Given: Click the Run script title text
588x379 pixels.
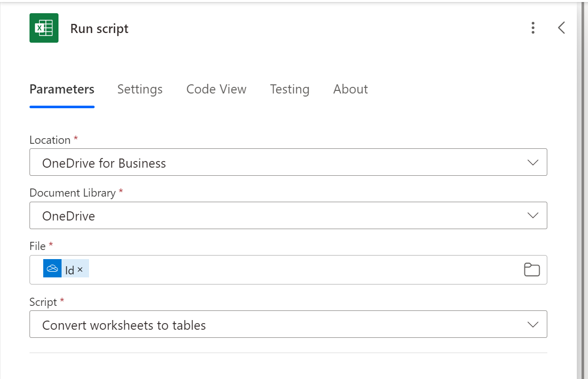Looking at the screenshot, I should (x=99, y=28).
